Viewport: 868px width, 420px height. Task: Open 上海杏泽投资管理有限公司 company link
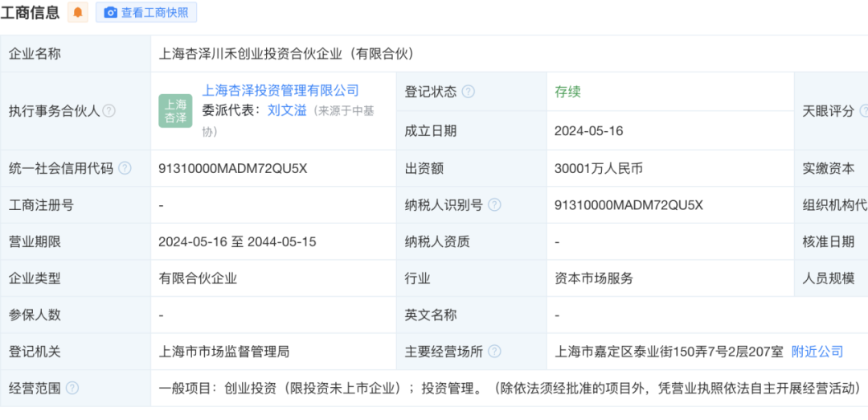(280, 90)
